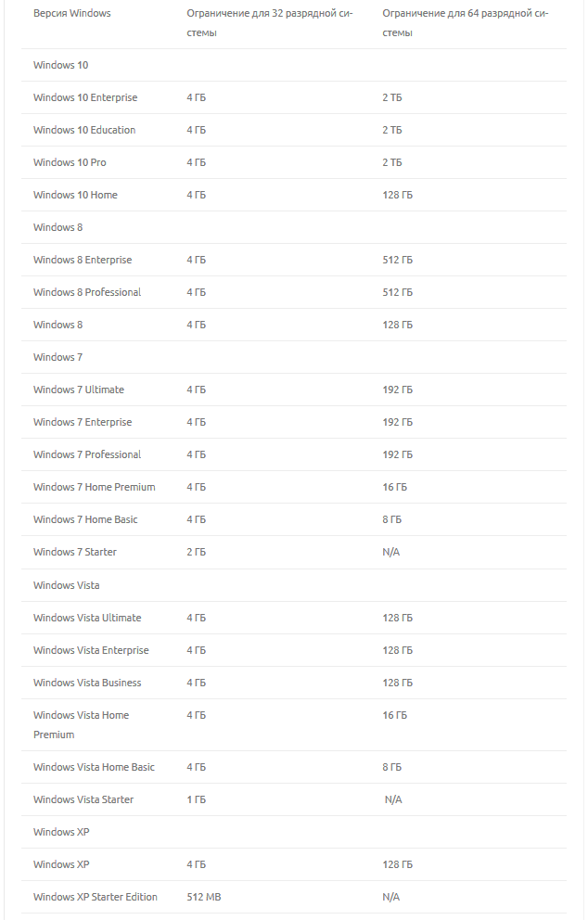Select the Windows Vista section heading
Screen dimensions: 588x920
[x=67, y=585]
